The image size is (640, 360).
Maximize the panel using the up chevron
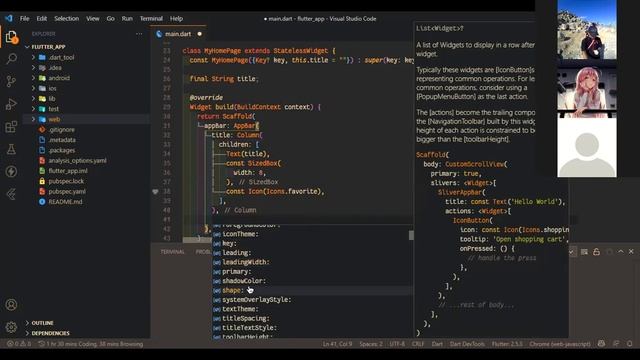click(x=621, y=252)
